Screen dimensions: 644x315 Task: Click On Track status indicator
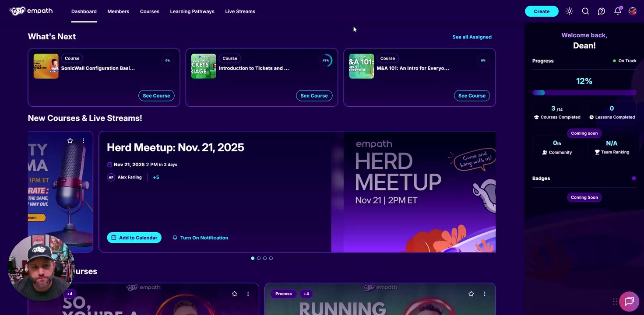[x=625, y=61]
